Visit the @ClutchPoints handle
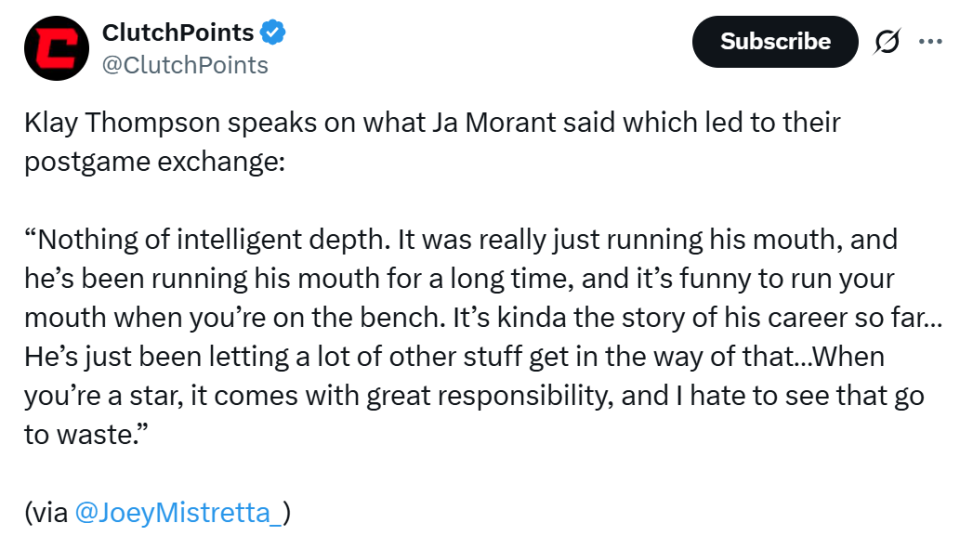 click(185, 65)
